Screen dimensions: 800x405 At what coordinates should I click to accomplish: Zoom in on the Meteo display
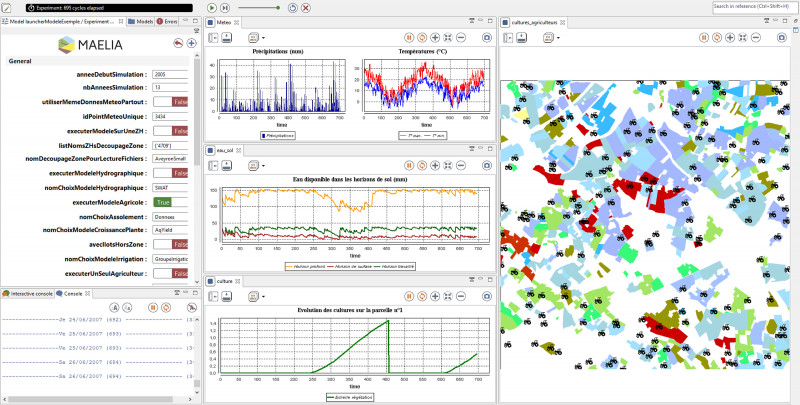433,37
